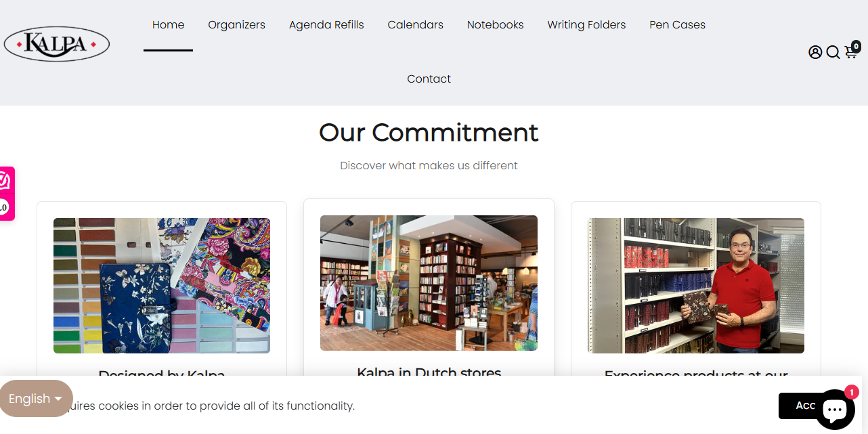
Task: Accept the cookies notice
Action: (x=805, y=406)
